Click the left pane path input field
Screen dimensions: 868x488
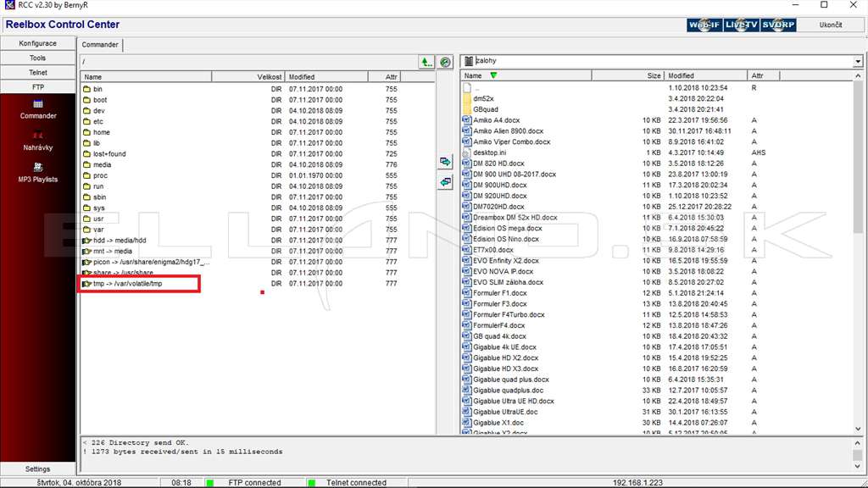(x=249, y=62)
